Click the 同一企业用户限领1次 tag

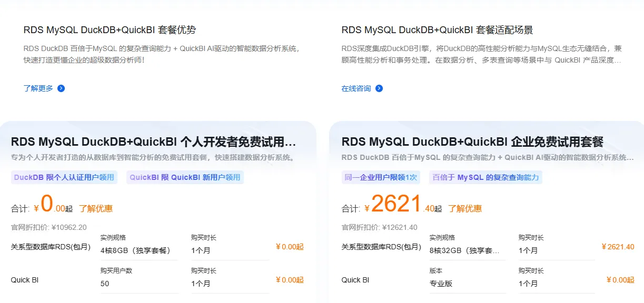click(381, 177)
